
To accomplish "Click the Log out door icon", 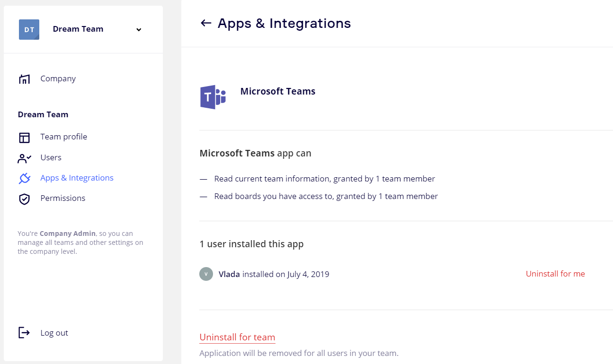I will (24, 333).
